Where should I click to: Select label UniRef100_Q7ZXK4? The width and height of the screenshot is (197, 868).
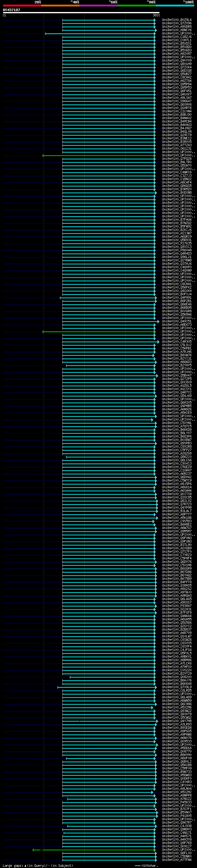[x=176, y=67]
